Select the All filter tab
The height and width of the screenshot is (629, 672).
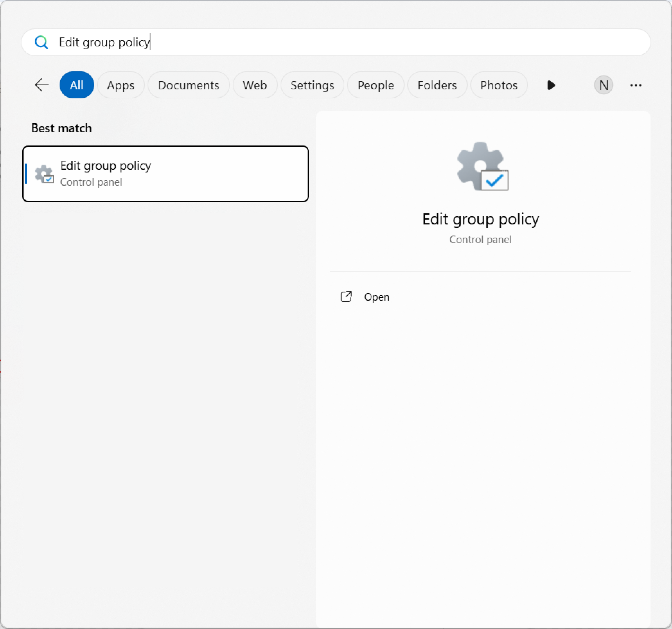coord(77,85)
